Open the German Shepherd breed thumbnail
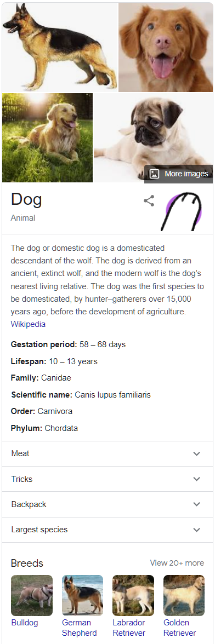The image size is (215, 644). click(83, 596)
